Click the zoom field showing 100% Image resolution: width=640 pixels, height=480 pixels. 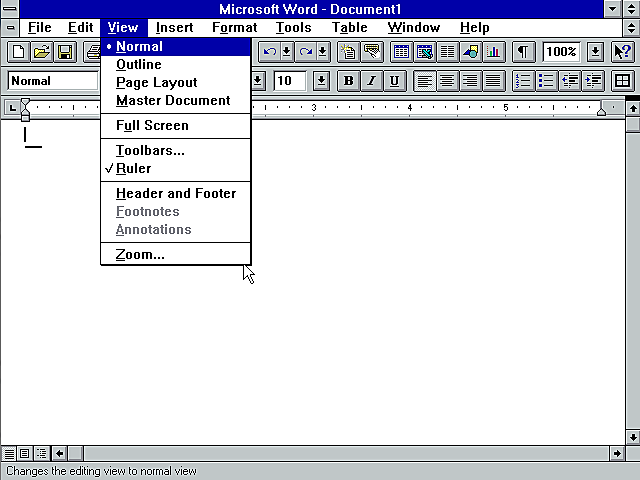[x=562, y=52]
